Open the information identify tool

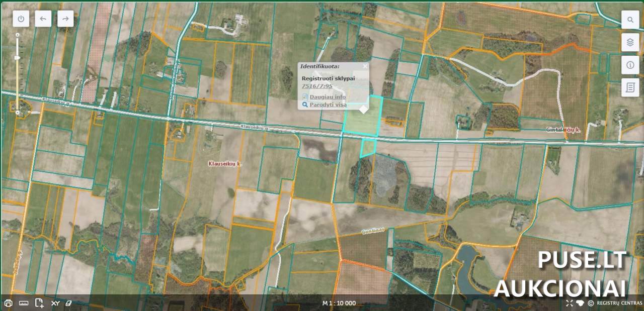pos(630,65)
